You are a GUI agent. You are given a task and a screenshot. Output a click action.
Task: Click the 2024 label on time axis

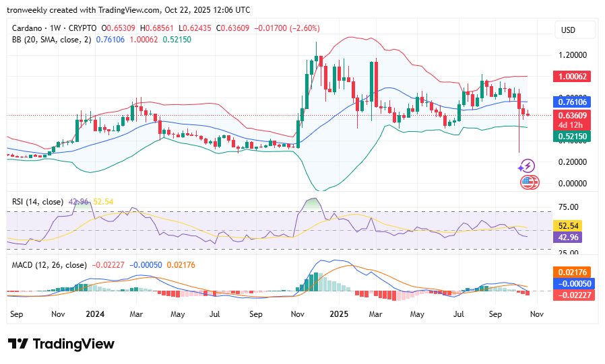click(96, 314)
